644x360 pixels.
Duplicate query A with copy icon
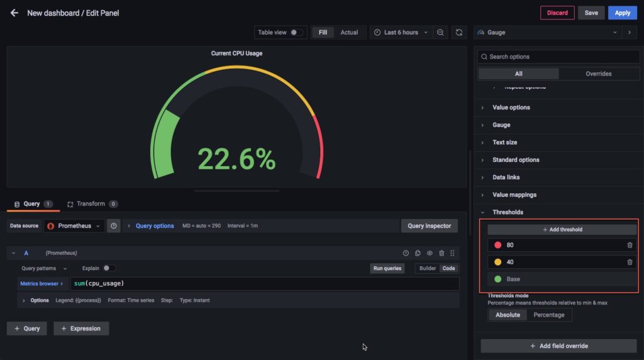point(418,253)
